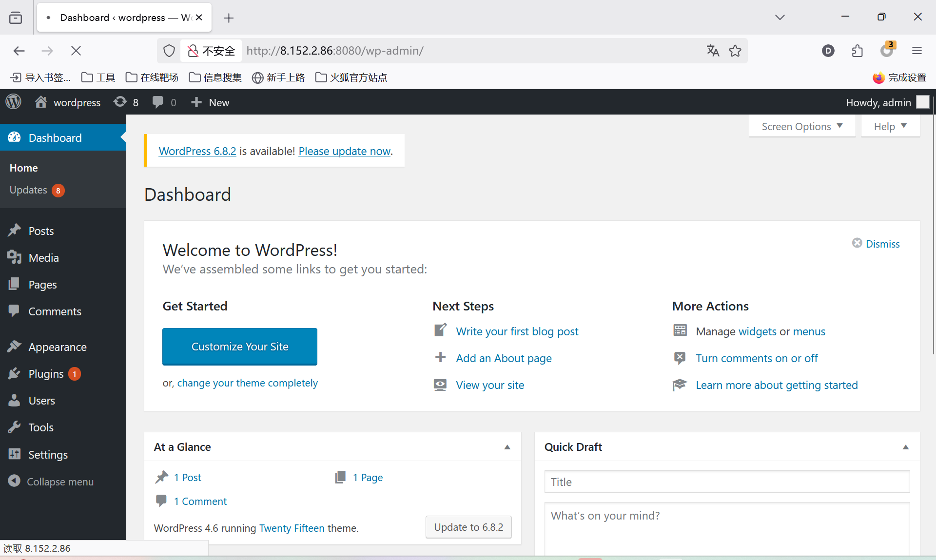The height and width of the screenshot is (560, 936).
Task: Click the Customize Your Site button
Action: [x=240, y=347]
